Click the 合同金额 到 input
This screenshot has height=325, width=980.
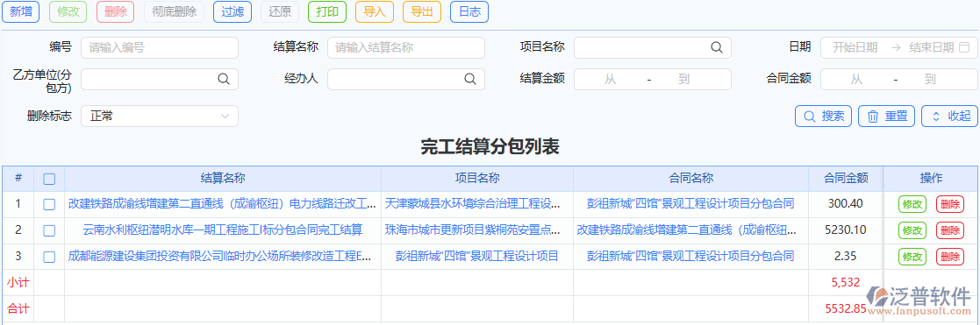[x=930, y=79]
